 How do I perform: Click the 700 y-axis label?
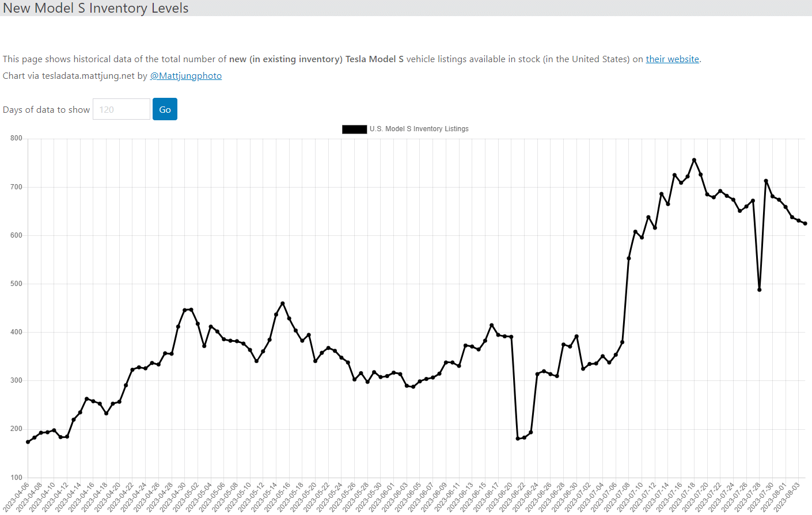pos(16,187)
